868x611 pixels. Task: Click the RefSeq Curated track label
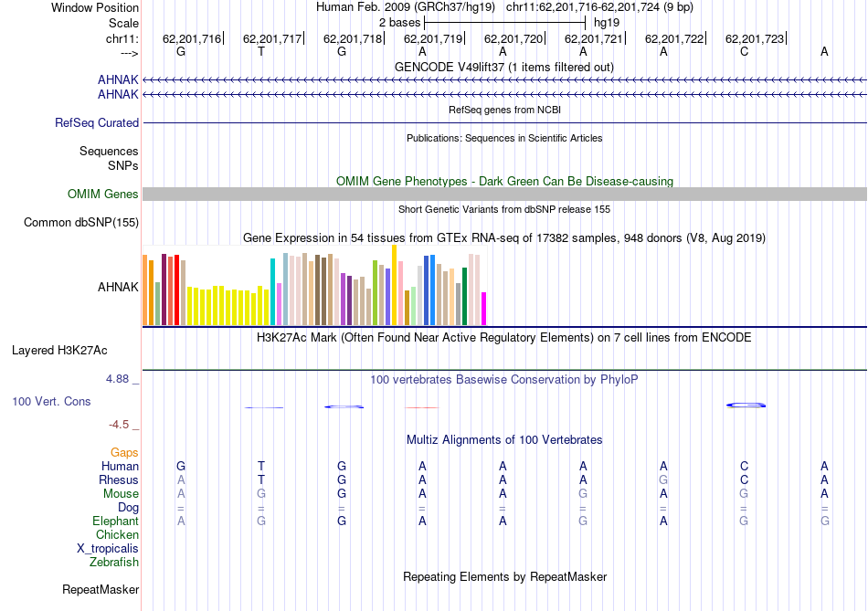point(97,123)
